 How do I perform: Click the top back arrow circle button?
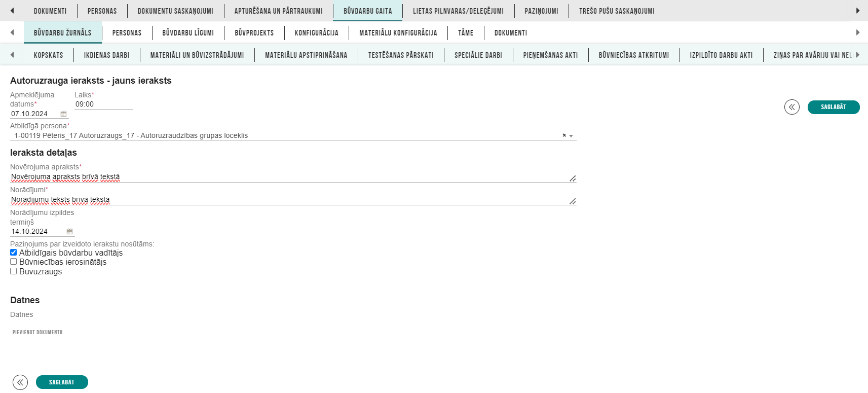click(792, 107)
